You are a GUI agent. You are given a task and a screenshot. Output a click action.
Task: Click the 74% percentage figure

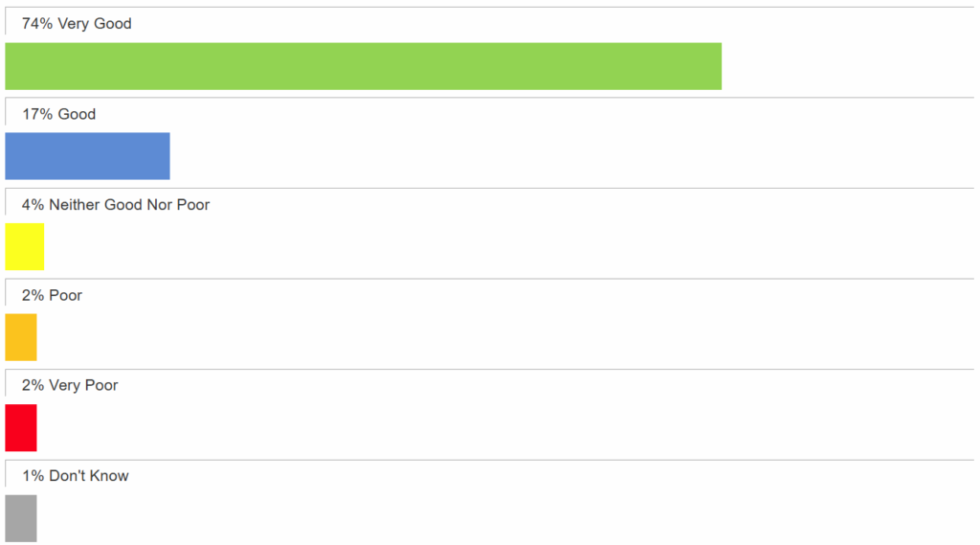click(37, 23)
